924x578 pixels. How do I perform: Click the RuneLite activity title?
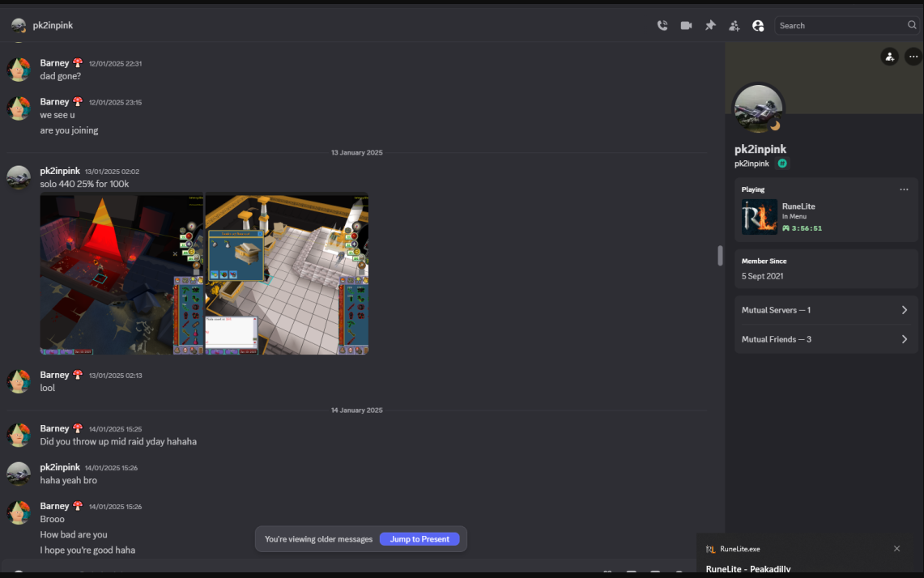point(798,206)
